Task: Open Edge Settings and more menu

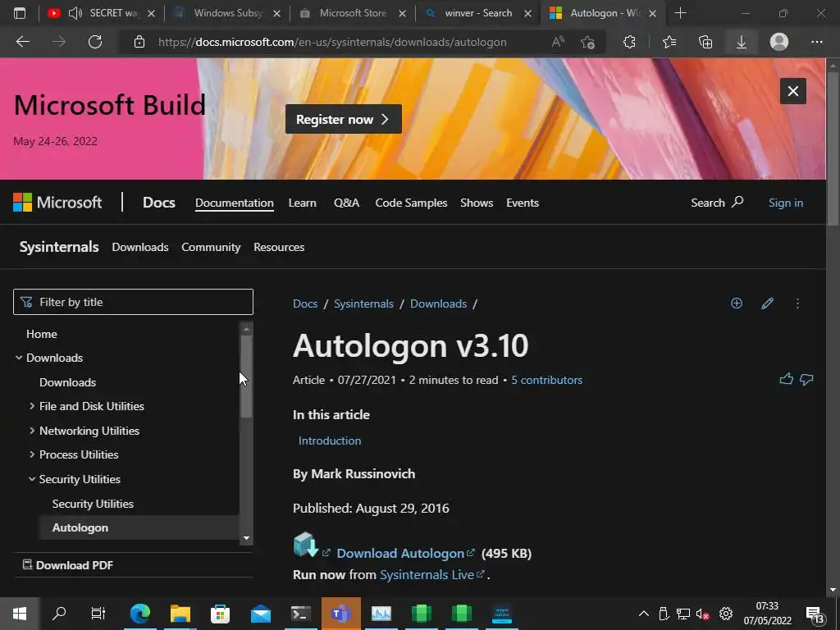Action: coord(816,42)
